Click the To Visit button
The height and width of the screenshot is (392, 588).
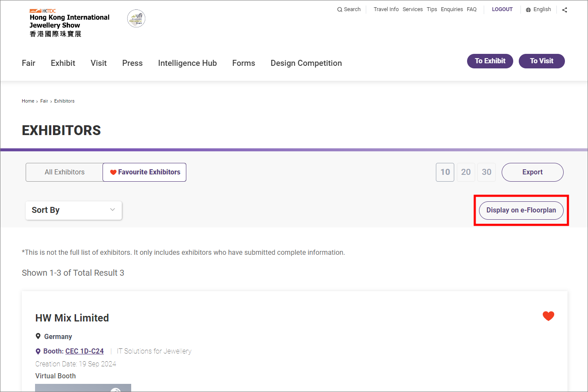coord(542,61)
